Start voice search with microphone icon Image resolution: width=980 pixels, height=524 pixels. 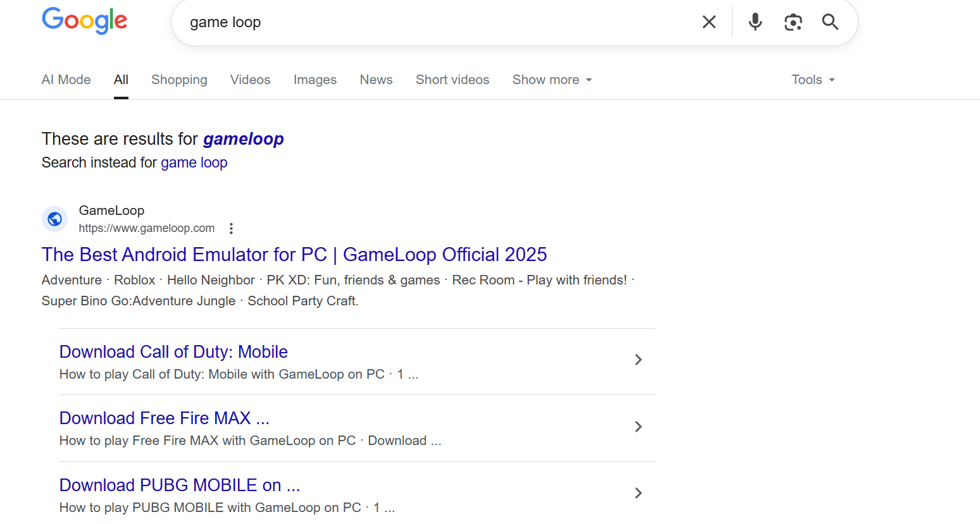(x=755, y=22)
